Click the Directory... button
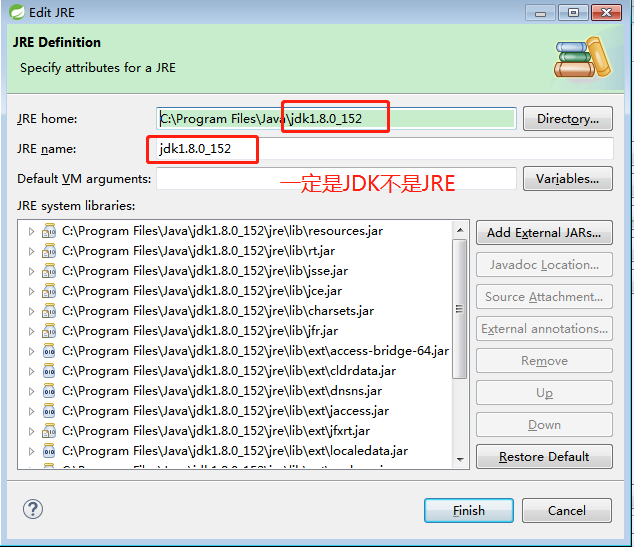The height and width of the screenshot is (547, 634). (x=568, y=119)
